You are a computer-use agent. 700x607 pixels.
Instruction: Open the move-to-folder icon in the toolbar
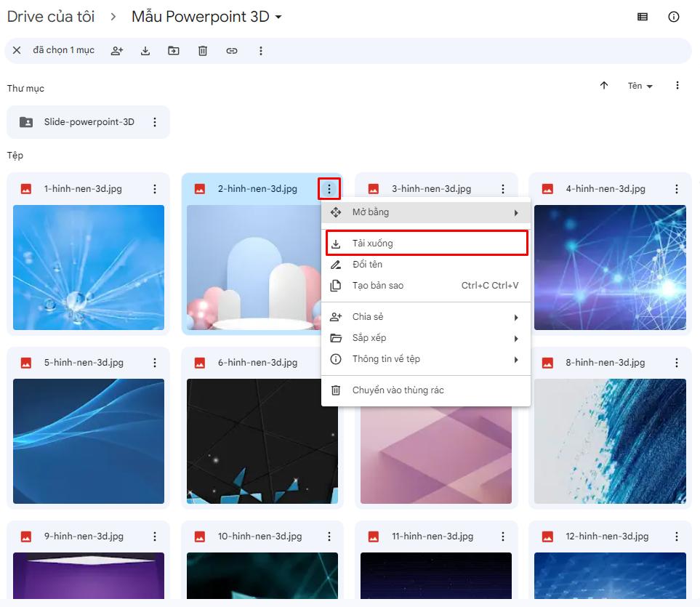point(174,51)
